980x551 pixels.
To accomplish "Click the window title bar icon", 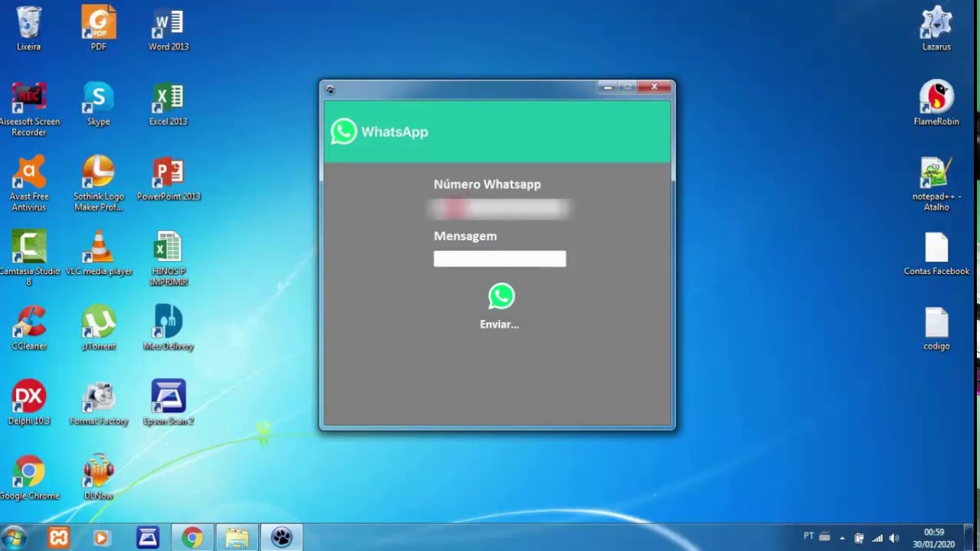I will pos(330,90).
